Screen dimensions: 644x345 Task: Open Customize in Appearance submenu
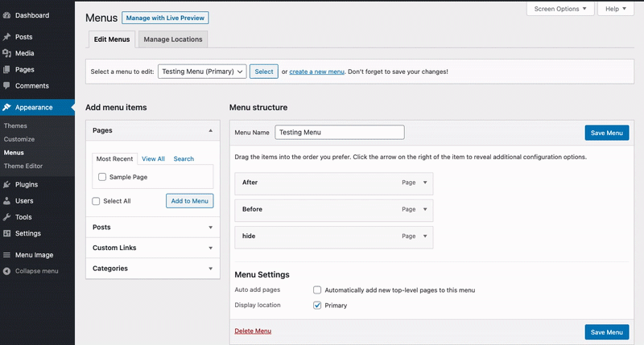pyautogui.click(x=19, y=139)
